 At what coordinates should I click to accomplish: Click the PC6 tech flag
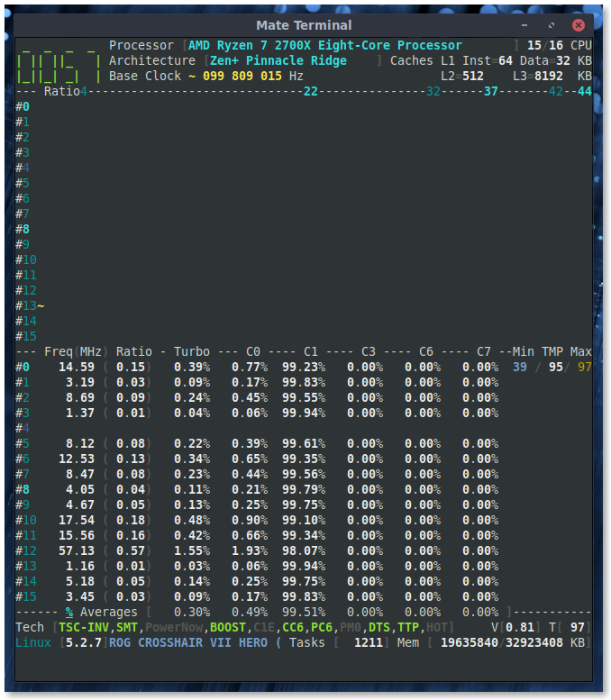coord(322,627)
